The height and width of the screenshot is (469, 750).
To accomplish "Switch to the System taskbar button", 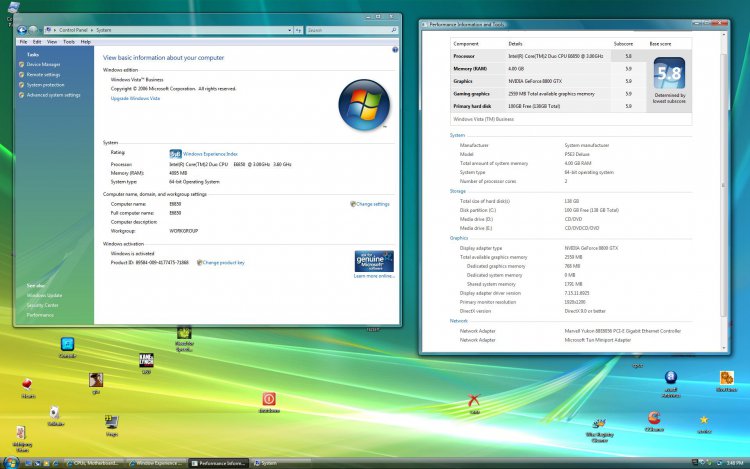I will pos(281,463).
